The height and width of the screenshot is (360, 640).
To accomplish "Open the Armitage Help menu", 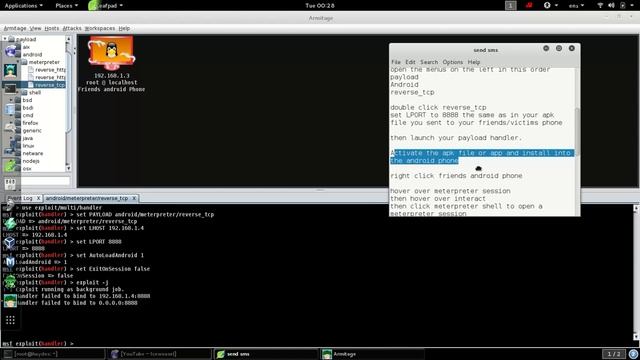I will click(x=124, y=28).
